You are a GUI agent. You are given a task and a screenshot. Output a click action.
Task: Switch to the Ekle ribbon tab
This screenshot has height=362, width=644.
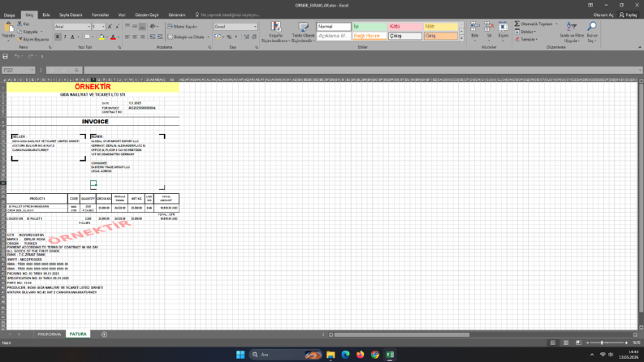point(46,15)
